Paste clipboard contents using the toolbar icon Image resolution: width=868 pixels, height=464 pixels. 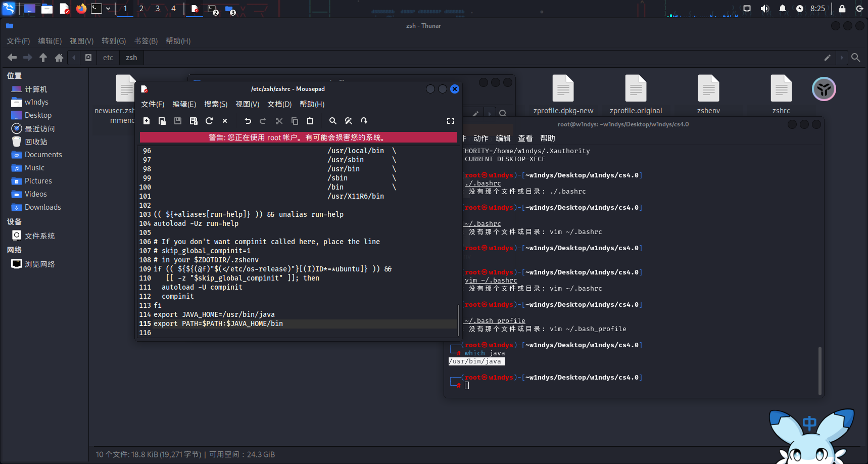tap(310, 121)
